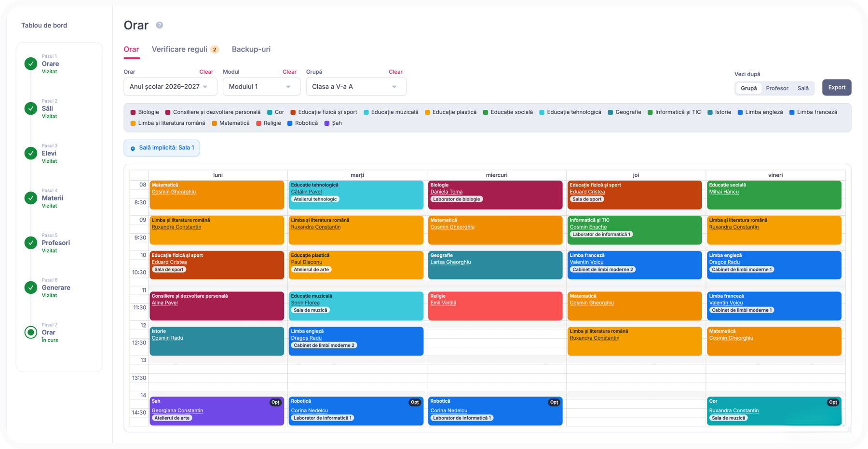Image resolution: width=868 pixels, height=449 pixels.
Task: Open teacher Emil Vintilă link
Action: (443, 303)
